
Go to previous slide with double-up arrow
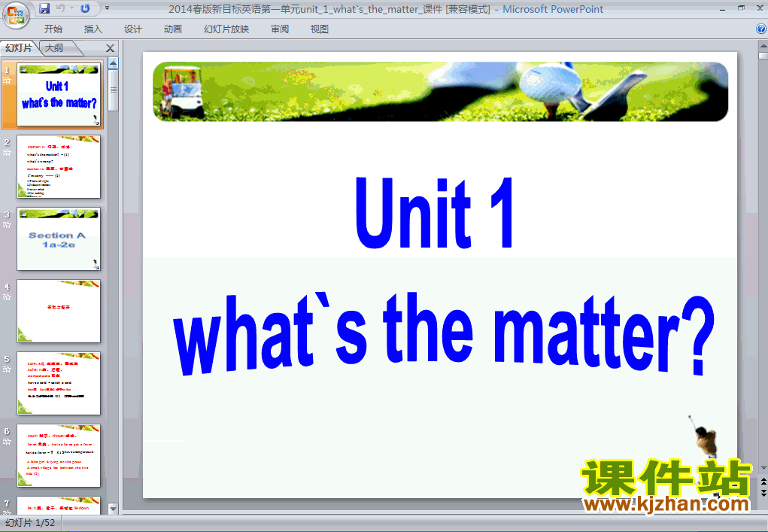pyautogui.click(x=763, y=482)
